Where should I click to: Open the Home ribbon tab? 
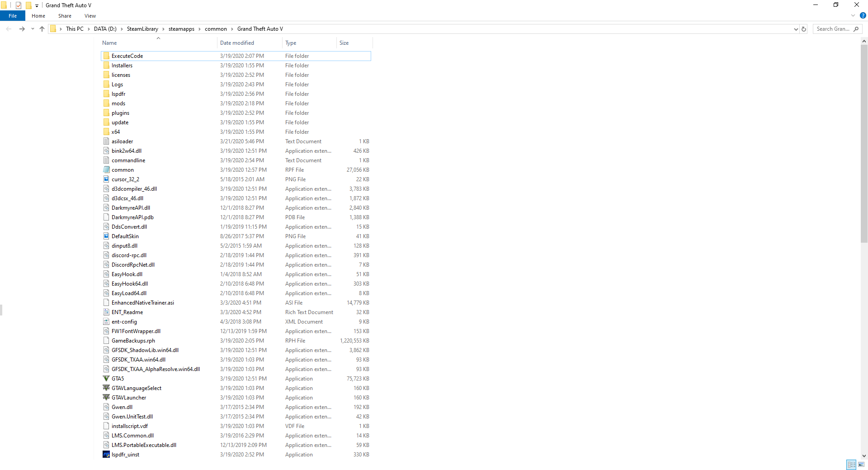pos(38,16)
